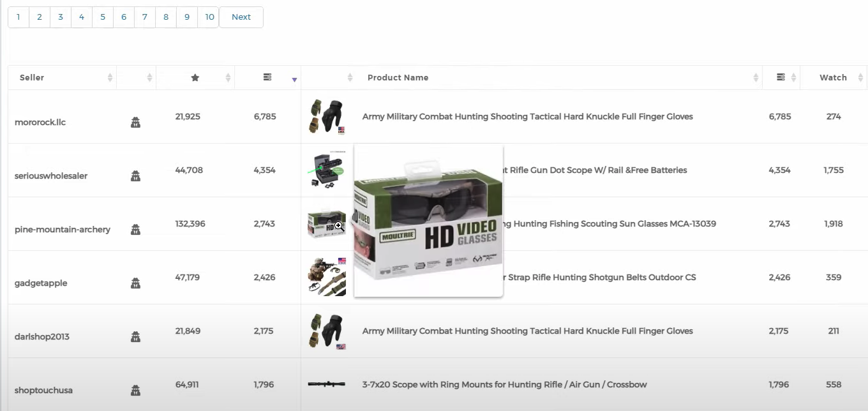Image resolution: width=868 pixels, height=411 pixels.
Task: Open mororock.llc's Tactical Hard Knuckle Gloves listing
Action: tap(528, 117)
